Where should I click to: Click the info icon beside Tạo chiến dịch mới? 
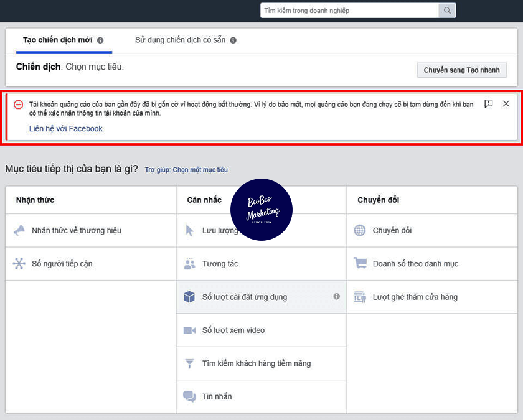point(100,40)
